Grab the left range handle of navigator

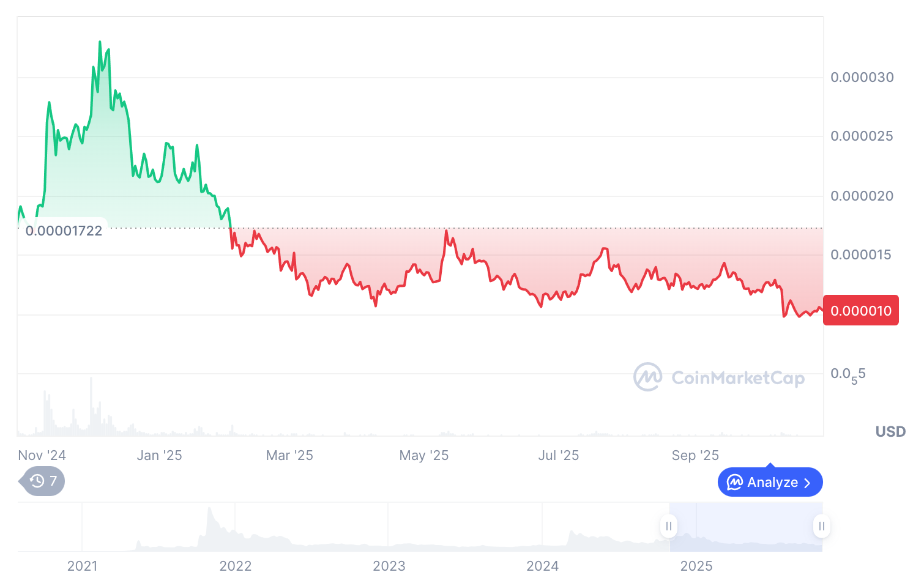point(669,526)
